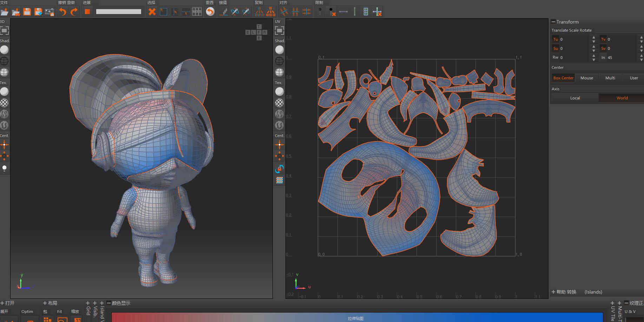Redo the last undone action

tap(74, 12)
